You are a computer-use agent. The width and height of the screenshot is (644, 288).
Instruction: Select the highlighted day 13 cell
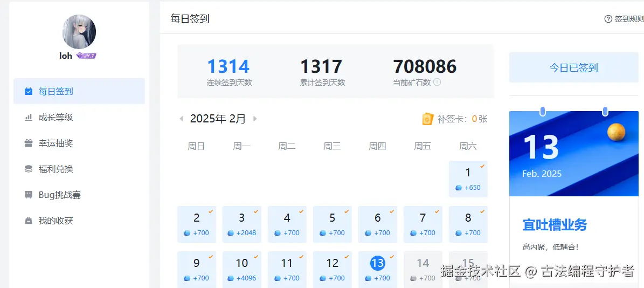(x=378, y=270)
